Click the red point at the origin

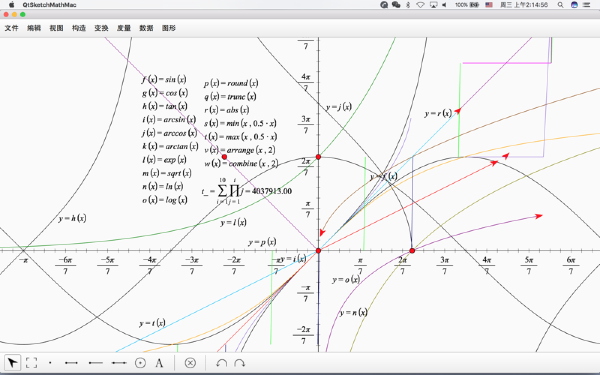pos(318,251)
